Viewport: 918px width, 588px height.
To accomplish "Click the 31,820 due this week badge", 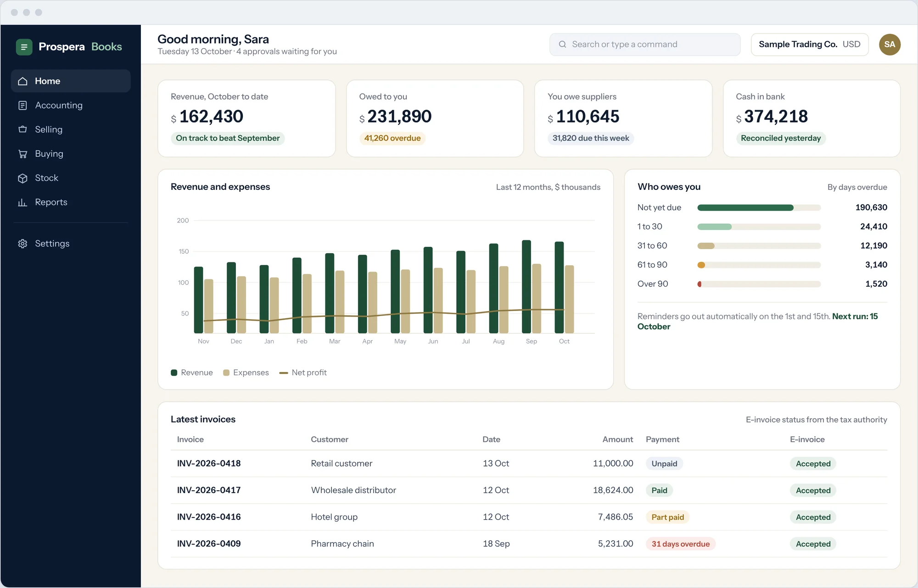I will (x=591, y=138).
